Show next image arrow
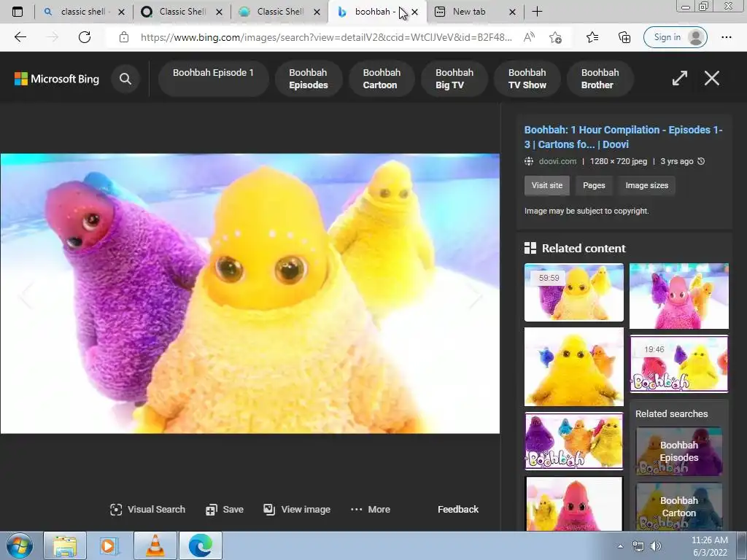Screen dimensions: 747x560 [x=474, y=295]
